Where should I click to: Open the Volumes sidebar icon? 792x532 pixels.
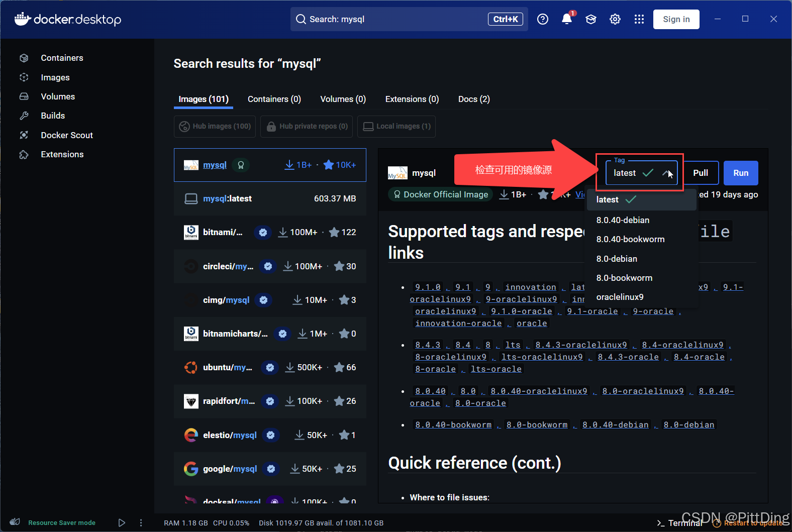tap(24, 96)
